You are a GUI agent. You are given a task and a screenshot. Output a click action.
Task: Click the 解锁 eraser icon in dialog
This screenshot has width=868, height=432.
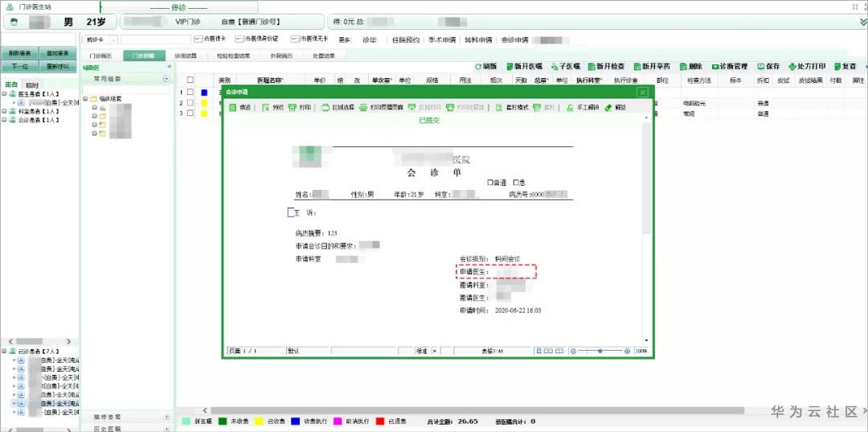608,108
